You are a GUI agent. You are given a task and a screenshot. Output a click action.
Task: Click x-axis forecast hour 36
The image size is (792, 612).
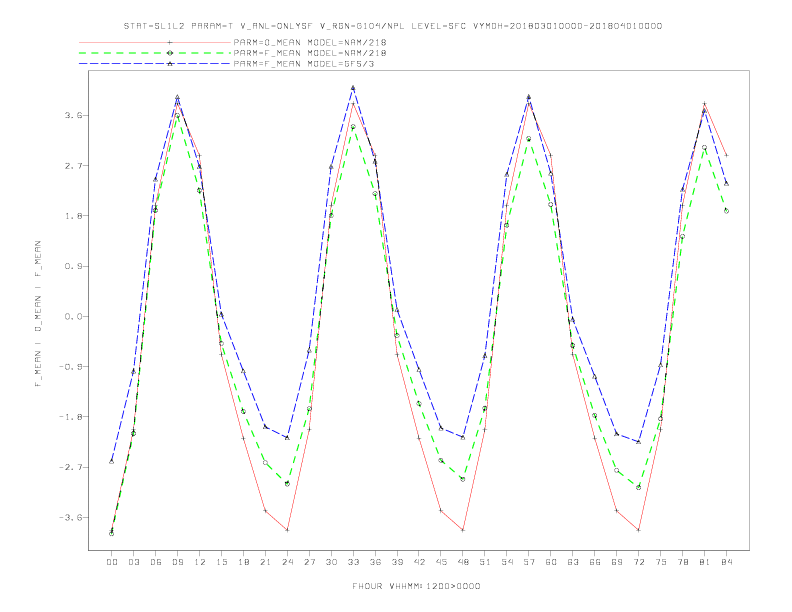coord(375,562)
